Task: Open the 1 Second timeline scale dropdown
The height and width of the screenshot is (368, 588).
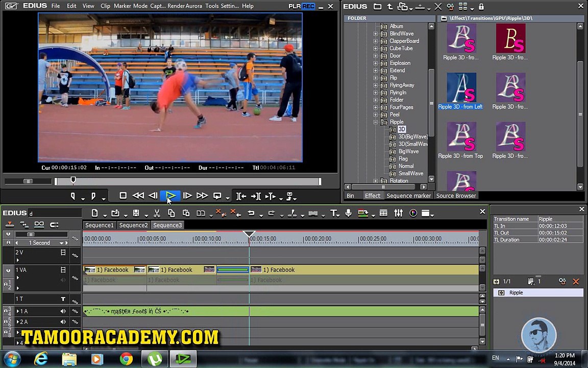Action: point(61,243)
